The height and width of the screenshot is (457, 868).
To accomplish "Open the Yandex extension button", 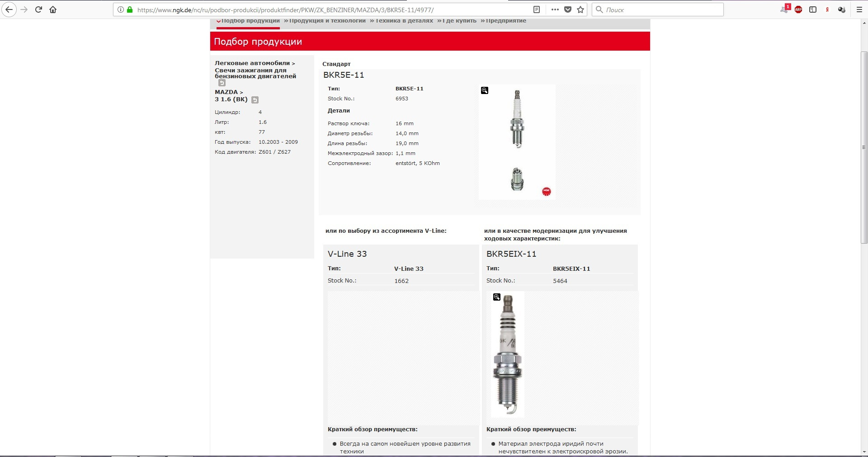I will (x=827, y=9).
